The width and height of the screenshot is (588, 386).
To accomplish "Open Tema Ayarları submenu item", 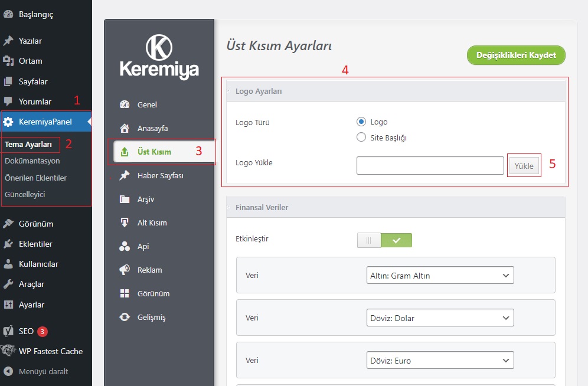I will click(x=28, y=144).
